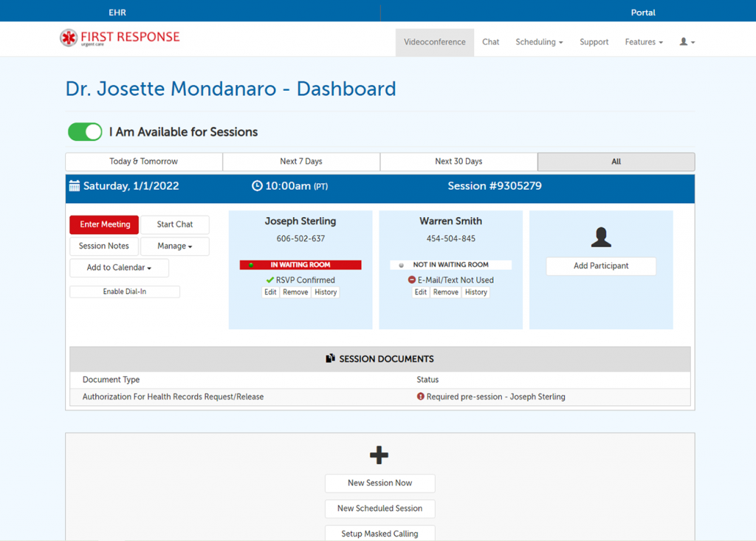Open History for Warren Smith
The width and height of the screenshot is (756, 541).
pyautogui.click(x=476, y=292)
